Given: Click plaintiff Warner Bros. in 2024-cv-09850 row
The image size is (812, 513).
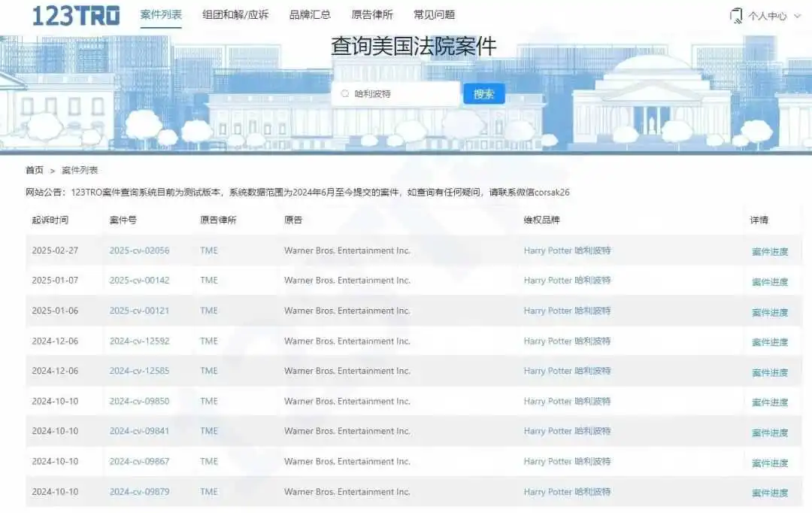Looking at the screenshot, I should (347, 401).
